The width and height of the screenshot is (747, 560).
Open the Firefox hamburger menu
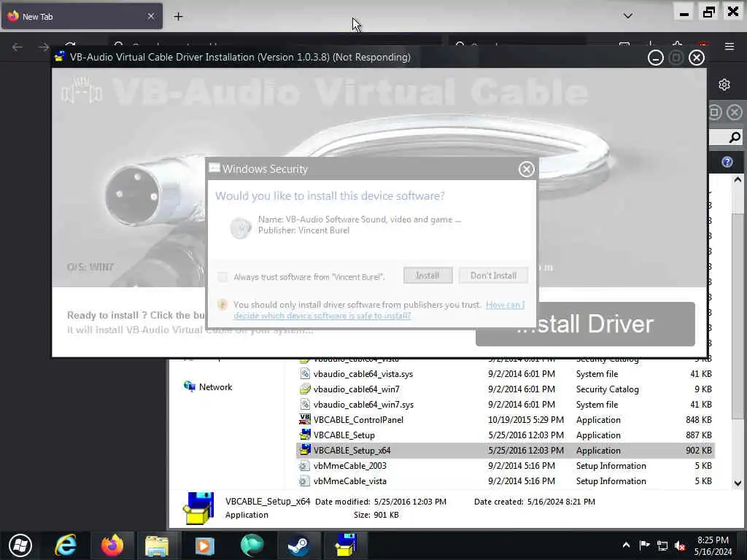(x=729, y=47)
